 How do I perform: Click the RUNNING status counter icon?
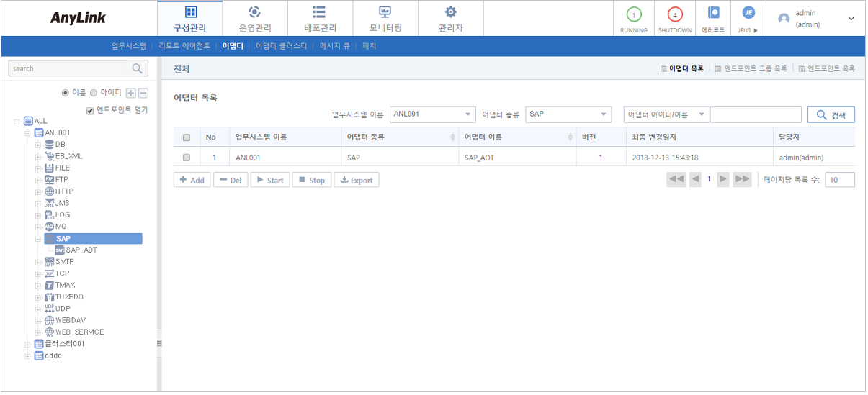(633, 15)
